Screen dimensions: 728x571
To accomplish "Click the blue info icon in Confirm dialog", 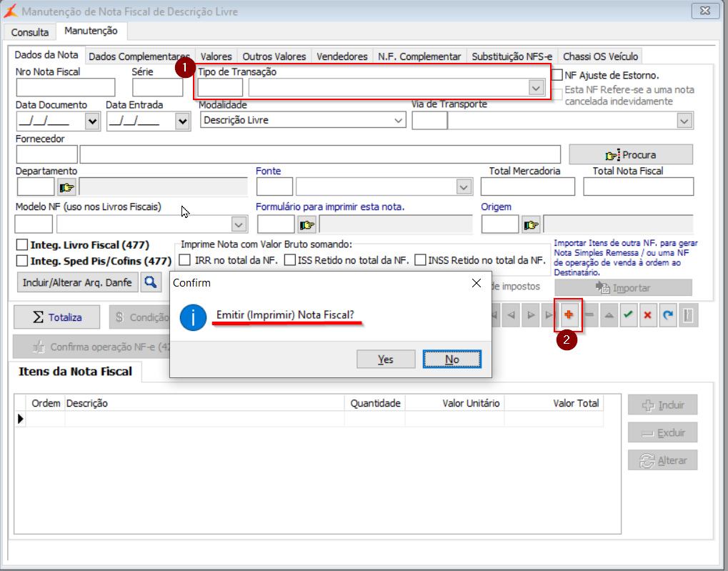I will coord(193,317).
